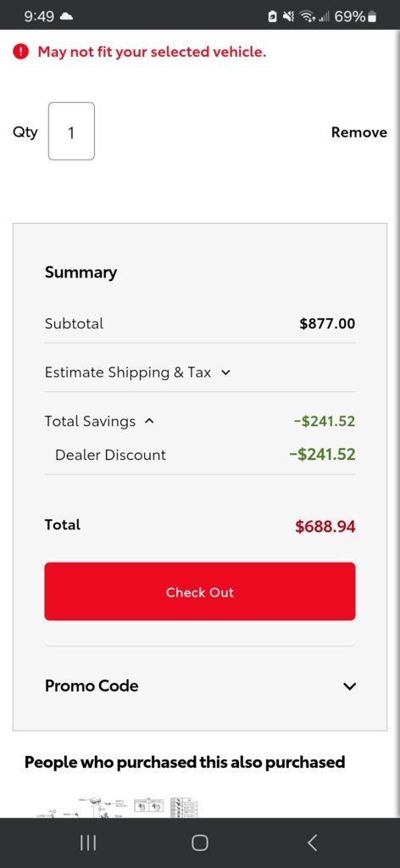This screenshot has height=868, width=400.
Task: Tap the Estimate Shipping & Tax label
Action: [128, 372]
